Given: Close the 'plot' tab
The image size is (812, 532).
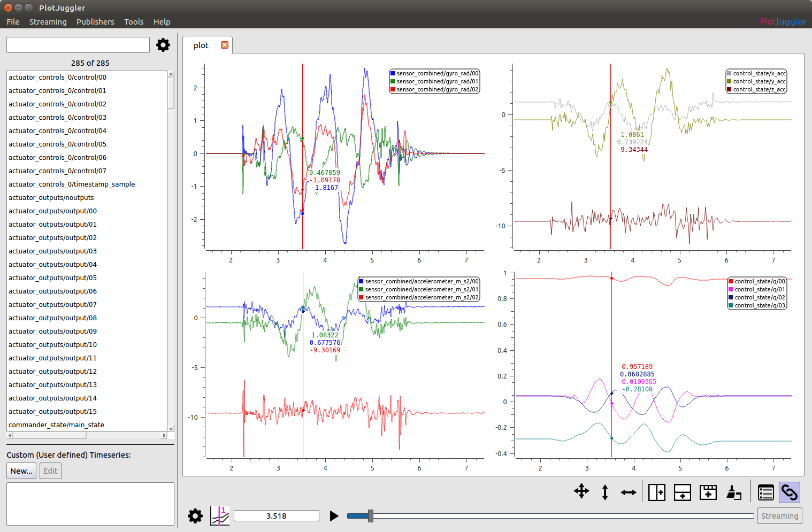Looking at the screenshot, I should point(225,45).
